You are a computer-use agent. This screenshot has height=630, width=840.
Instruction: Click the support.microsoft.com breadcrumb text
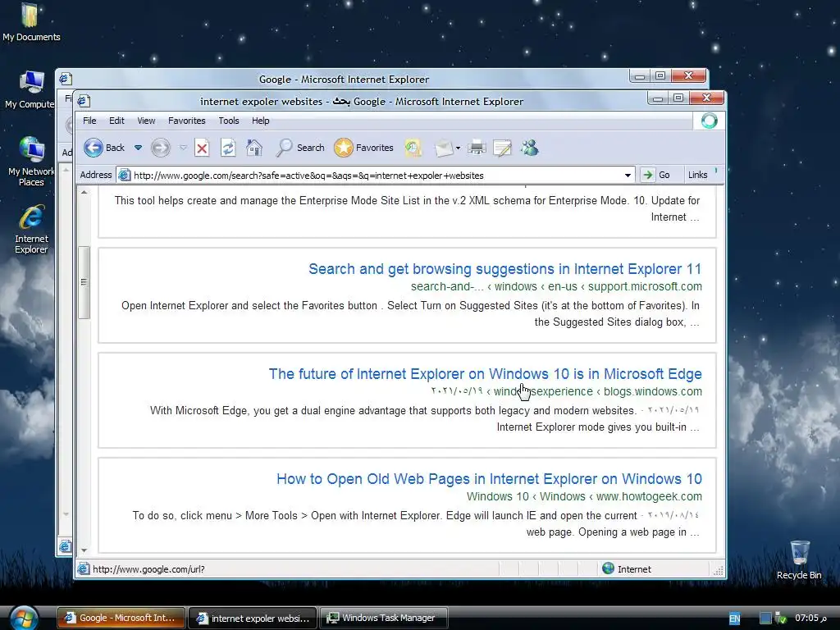(645, 286)
